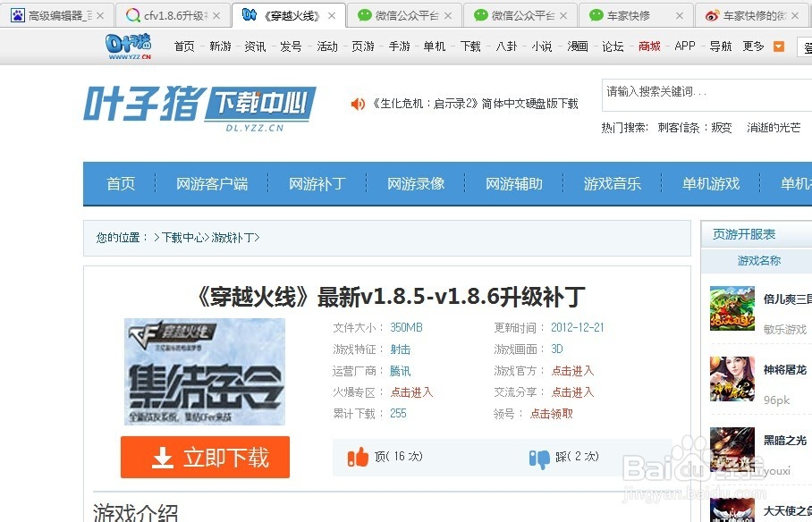812x522 pixels.
Task: Open 活动 in top menu
Action: (x=326, y=46)
